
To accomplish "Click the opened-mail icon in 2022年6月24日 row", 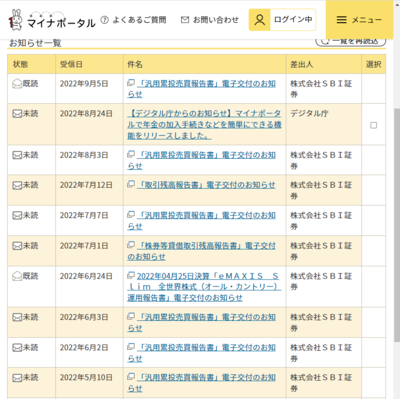I will click(x=17, y=276).
